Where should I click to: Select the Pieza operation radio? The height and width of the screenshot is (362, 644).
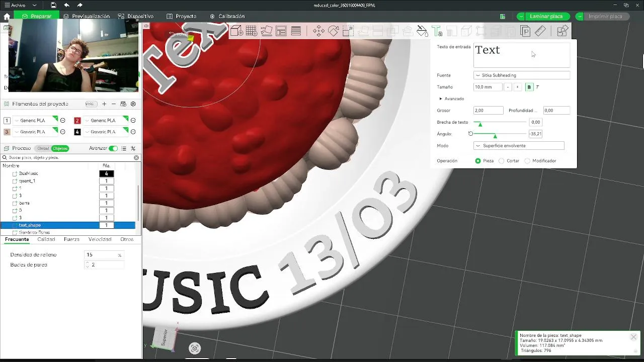(x=478, y=161)
